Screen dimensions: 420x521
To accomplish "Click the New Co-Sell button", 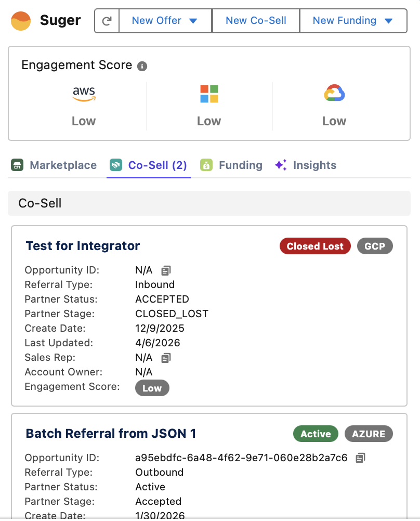I will (x=255, y=21).
